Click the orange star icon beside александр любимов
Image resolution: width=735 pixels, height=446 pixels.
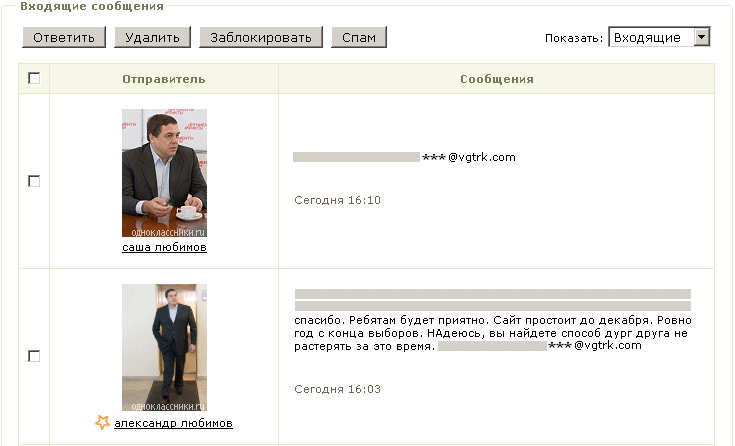point(102,422)
